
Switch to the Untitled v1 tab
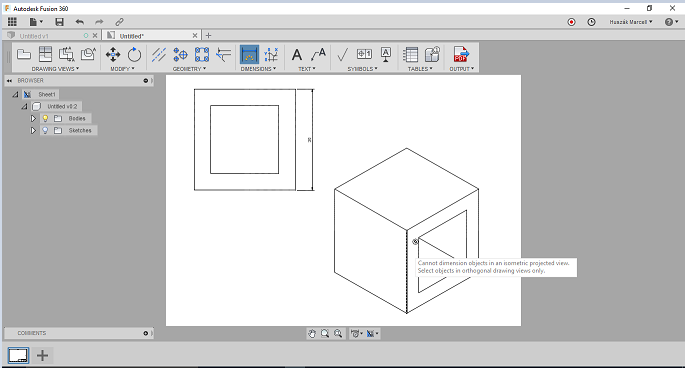[34, 36]
